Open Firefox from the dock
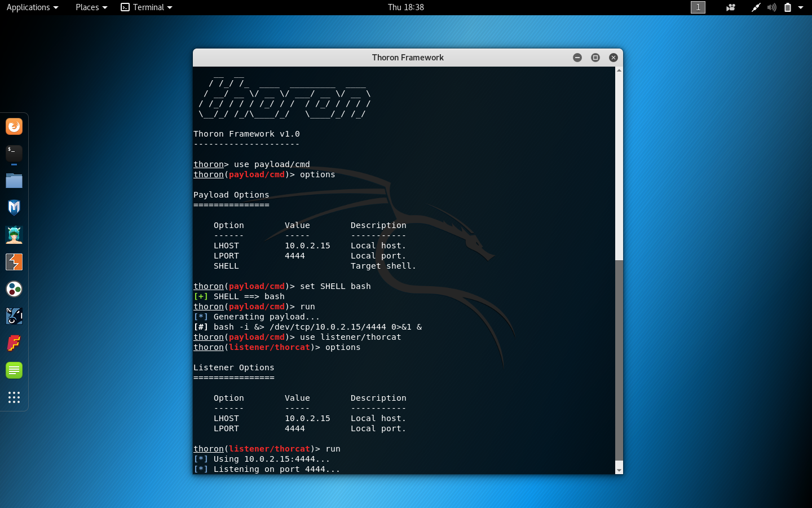Image resolution: width=812 pixels, height=508 pixels. [14, 126]
